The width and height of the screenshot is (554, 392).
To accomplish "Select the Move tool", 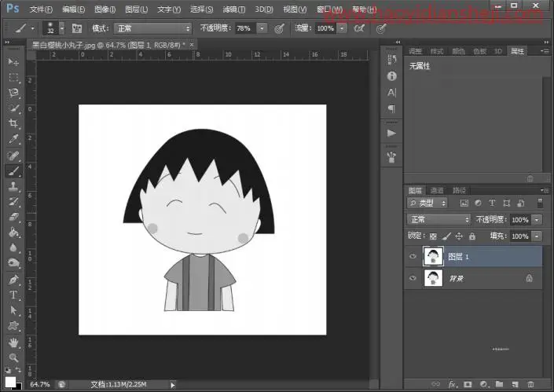I will point(13,62).
